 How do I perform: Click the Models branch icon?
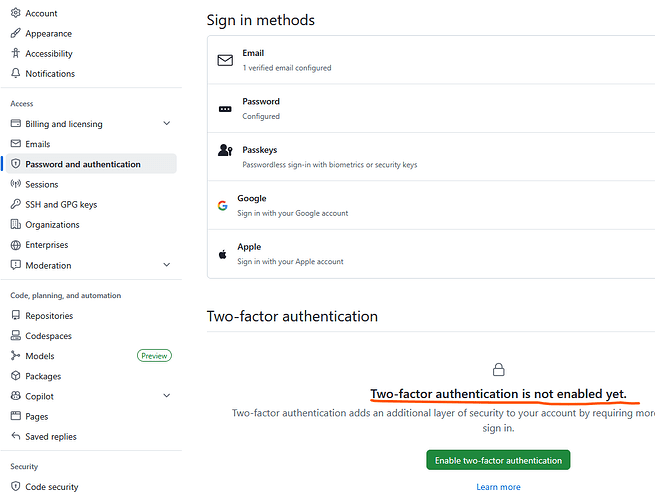15,355
